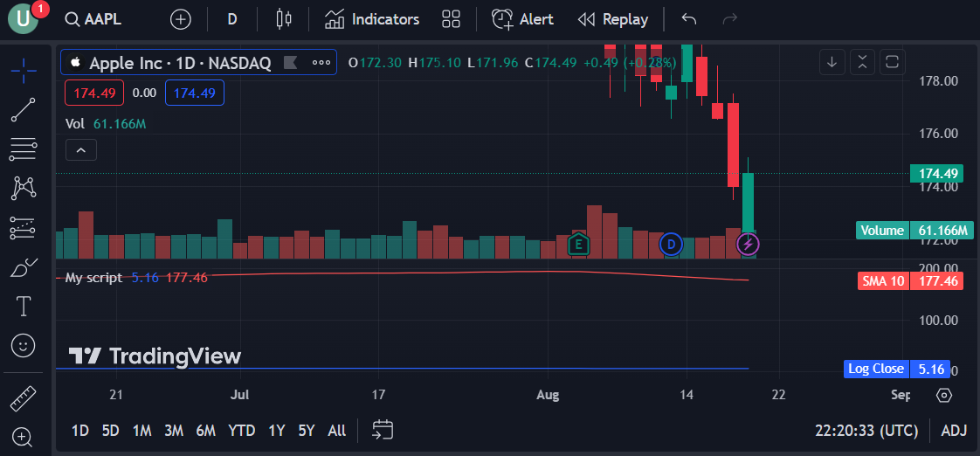
Task: Click the purple lightning event marker
Action: 749,244
